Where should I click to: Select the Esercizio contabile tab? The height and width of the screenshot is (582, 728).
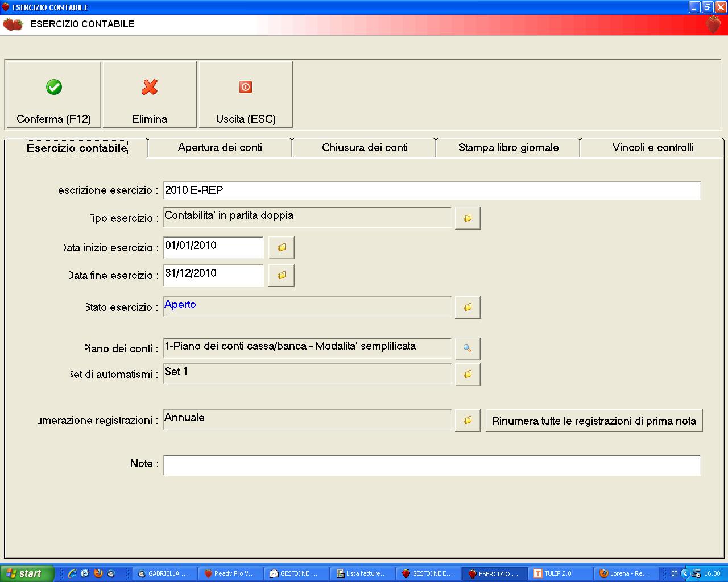tap(77, 148)
